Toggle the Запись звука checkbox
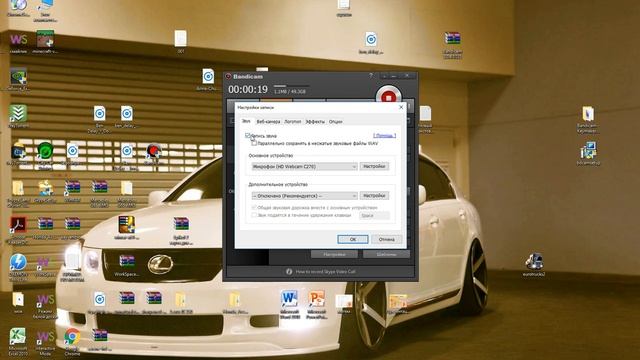640x360 pixels. tap(248, 136)
